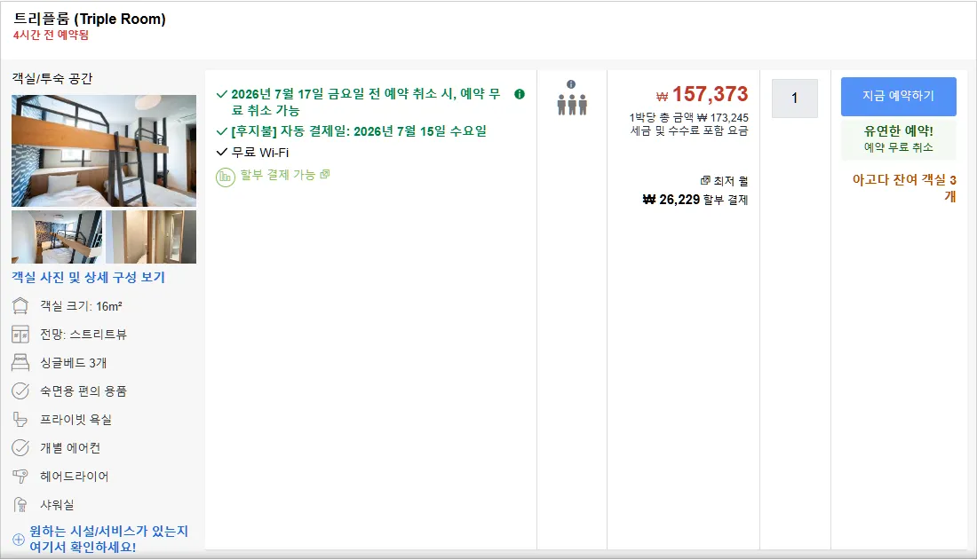Click the 프라이빗 욕실 text
This screenshot has height=560, width=977.
(x=76, y=420)
